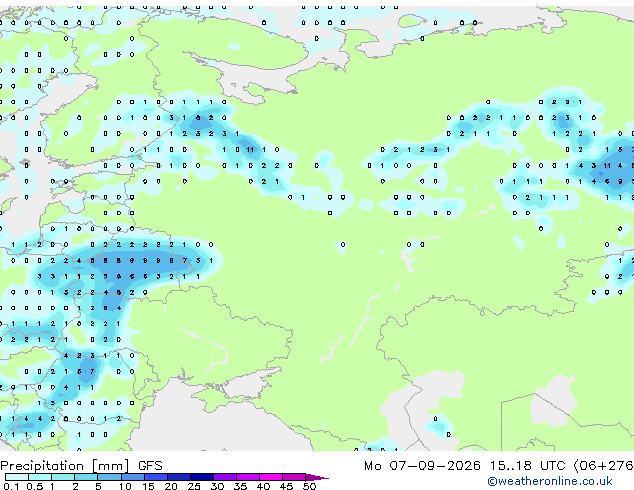Click the "15" legend scale label
Image resolution: width=634 pixels, height=490 pixels.
coord(148,486)
